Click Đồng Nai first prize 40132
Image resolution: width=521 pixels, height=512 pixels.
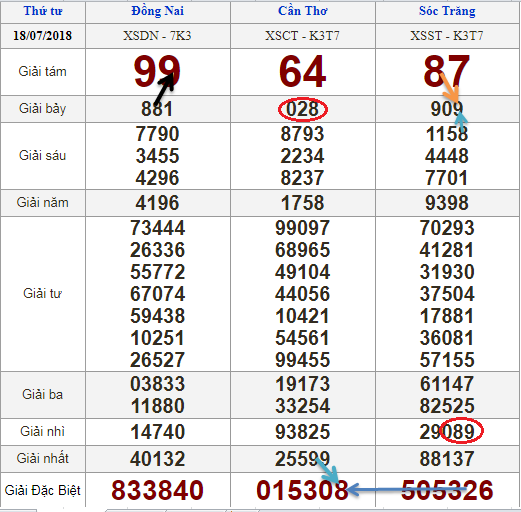(x=157, y=459)
